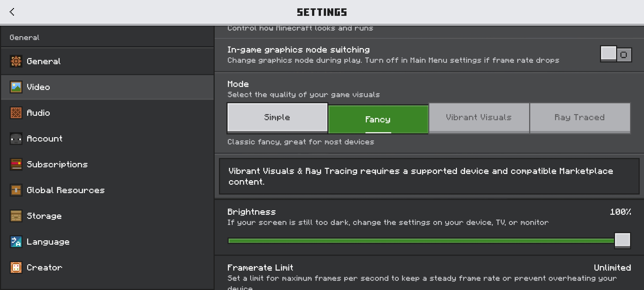Click the Vibrant Visuals requirements notice box
Screen dimensions: 644x290
click(x=429, y=176)
